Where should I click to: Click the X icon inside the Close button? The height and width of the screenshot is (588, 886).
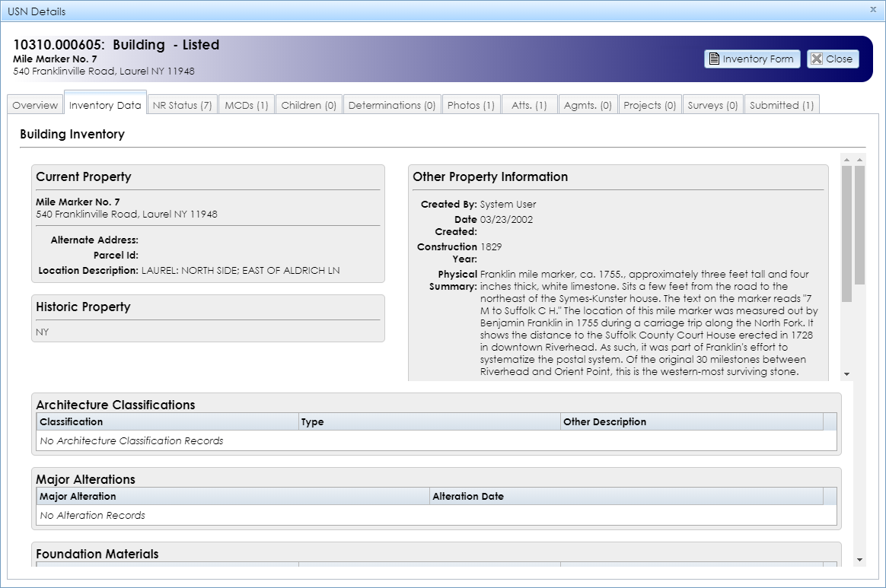[817, 59]
